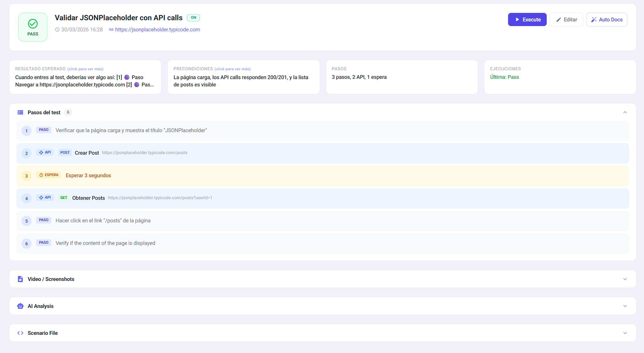Open the Video / Screenshots section title
Image resolution: width=644 pixels, height=353 pixels.
tap(51, 279)
